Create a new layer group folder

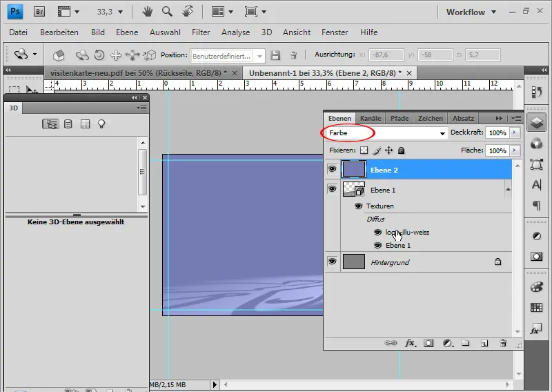(x=465, y=343)
